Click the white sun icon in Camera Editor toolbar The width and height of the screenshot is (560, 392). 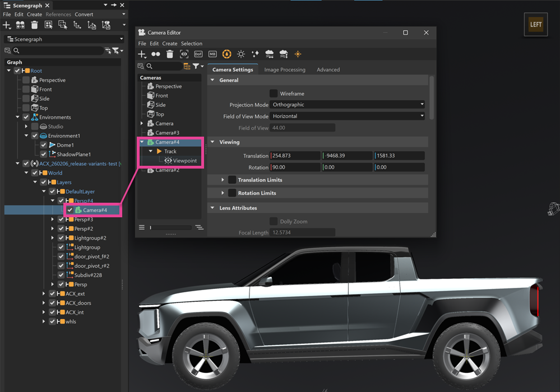(x=241, y=54)
